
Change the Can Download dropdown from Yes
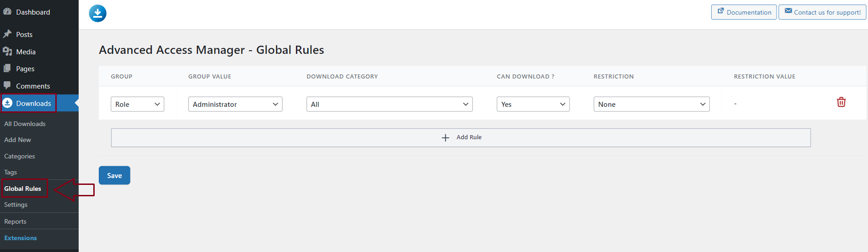(533, 104)
